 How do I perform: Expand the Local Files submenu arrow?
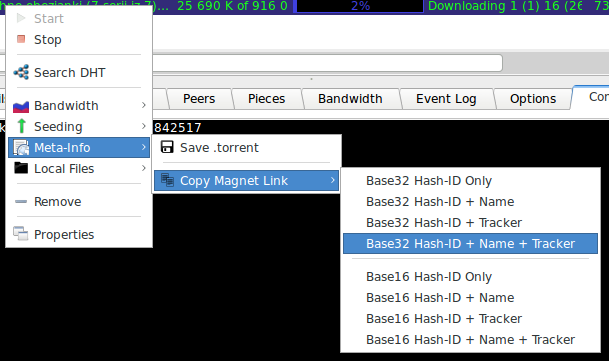tap(144, 168)
